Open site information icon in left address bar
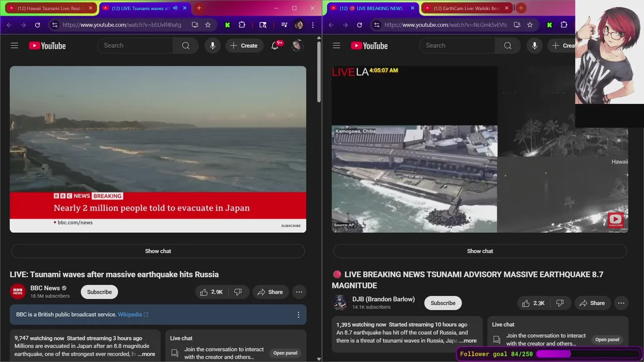This screenshot has width=644, height=362. point(54,25)
